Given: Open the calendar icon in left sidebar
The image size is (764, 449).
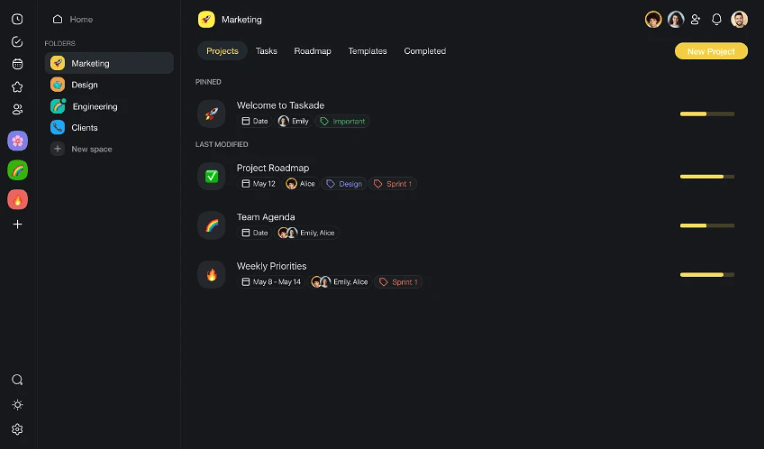Looking at the screenshot, I should click(17, 64).
